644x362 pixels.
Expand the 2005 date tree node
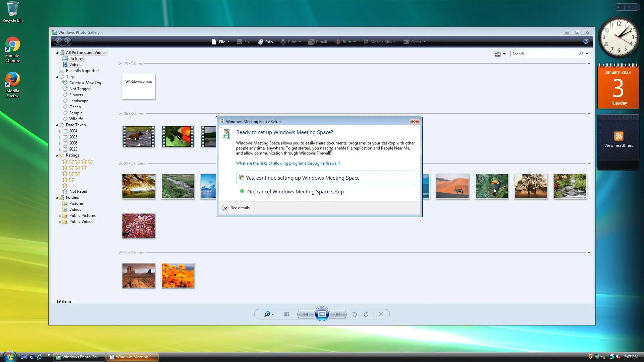60,137
